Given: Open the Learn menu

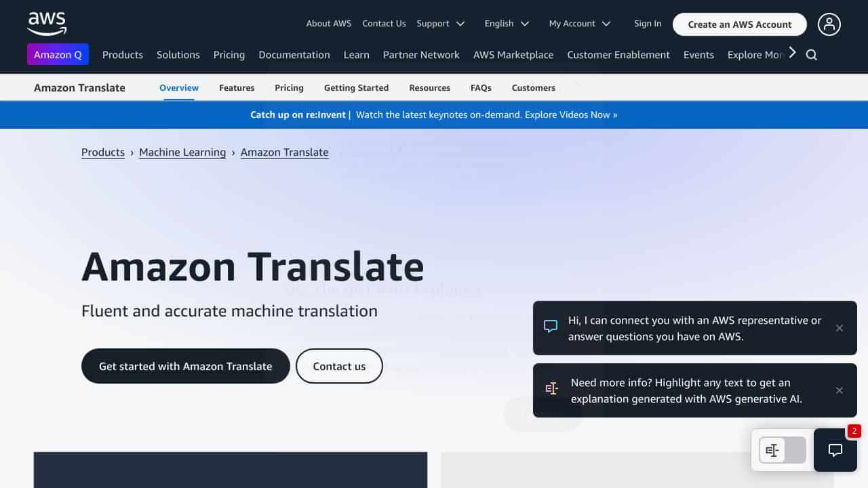Looking at the screenshot, I should pos(357,55).
